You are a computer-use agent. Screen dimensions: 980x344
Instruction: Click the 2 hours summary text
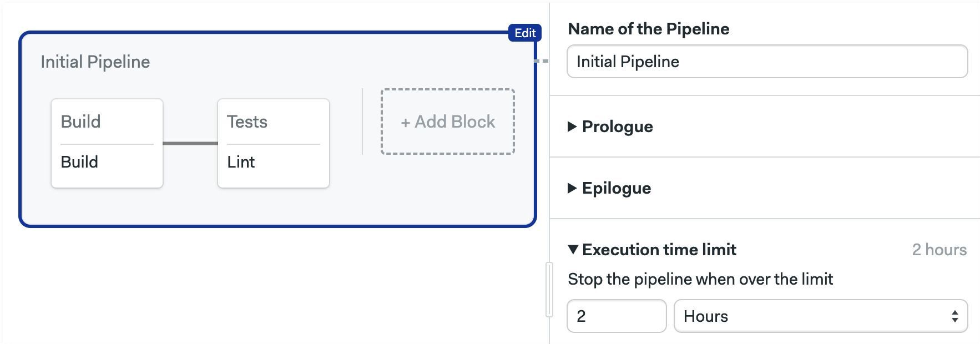(x=939, y=250)
